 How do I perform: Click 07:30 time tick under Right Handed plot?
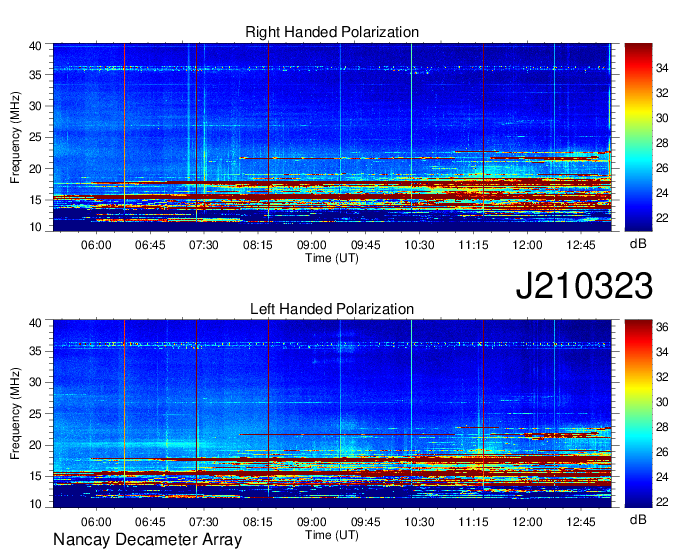coord(204,245)
